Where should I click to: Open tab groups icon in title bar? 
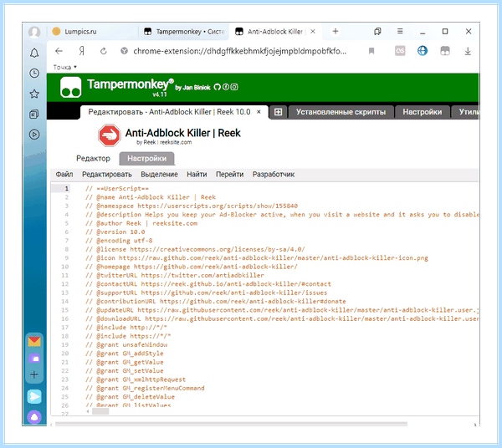pos(378,31)
